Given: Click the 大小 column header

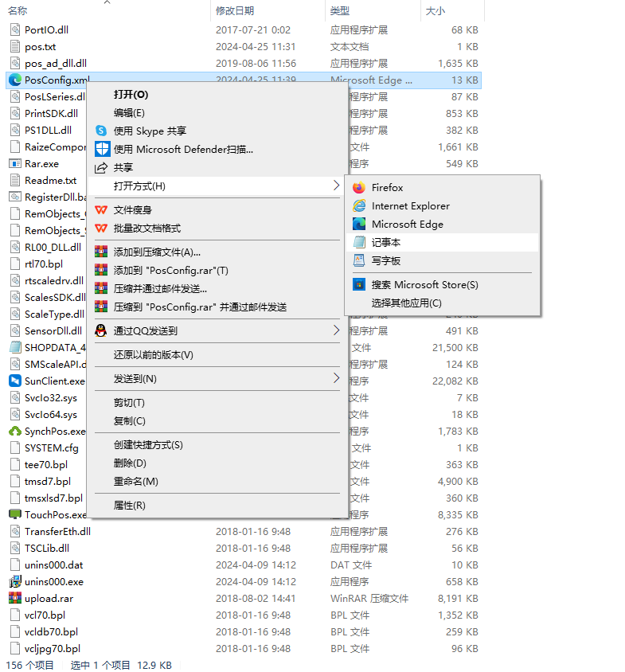Looking at the screenshot, I should coord(435,10).
